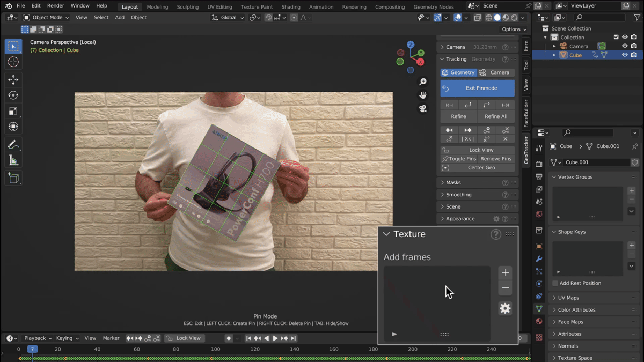644x362 pixels.
Task: Toggle camera view icon in viewport
Action: pyautogui.click(x=423, y=109)
